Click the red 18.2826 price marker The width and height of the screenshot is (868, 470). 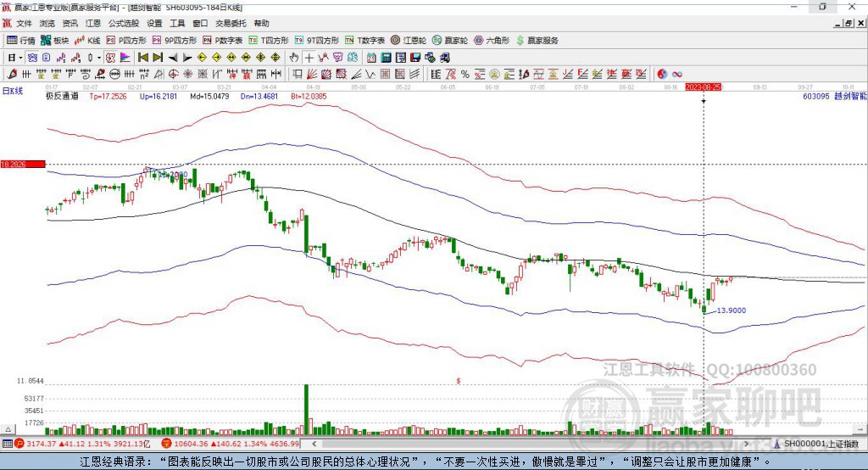tap(23, 164)
